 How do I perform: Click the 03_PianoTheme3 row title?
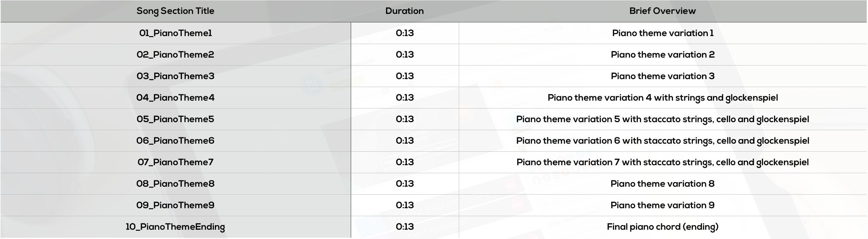(175, 76)
